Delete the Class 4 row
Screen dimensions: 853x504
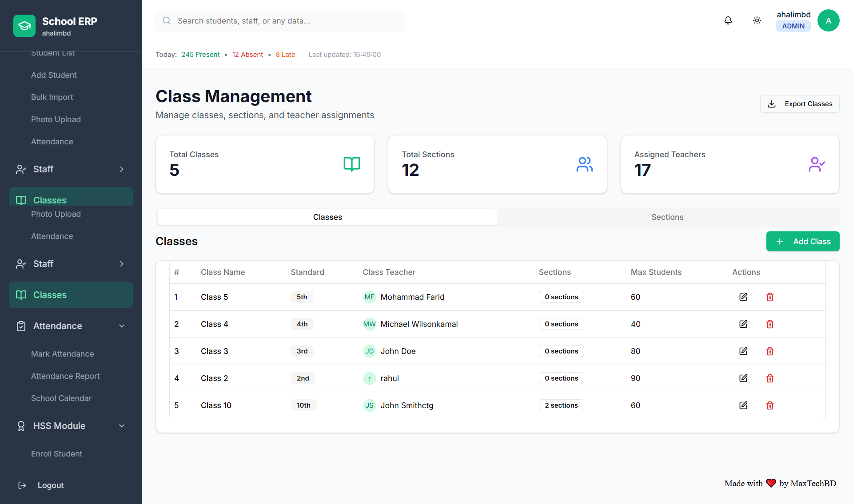tap(770, 324)
